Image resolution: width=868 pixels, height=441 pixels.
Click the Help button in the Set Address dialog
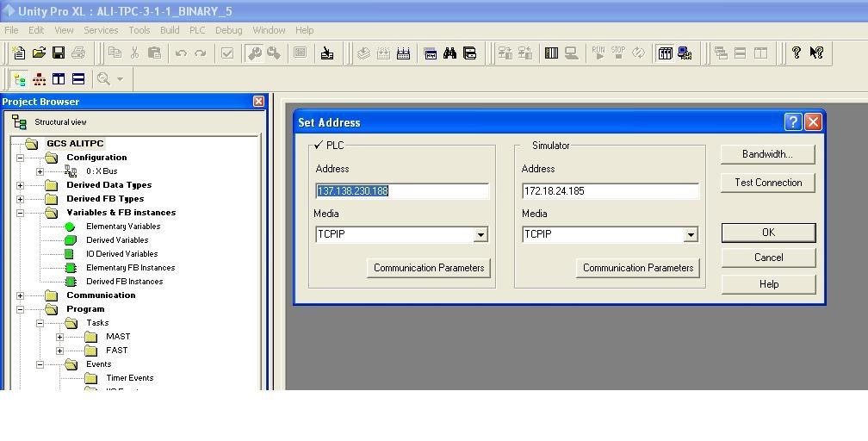click(768, 284)
